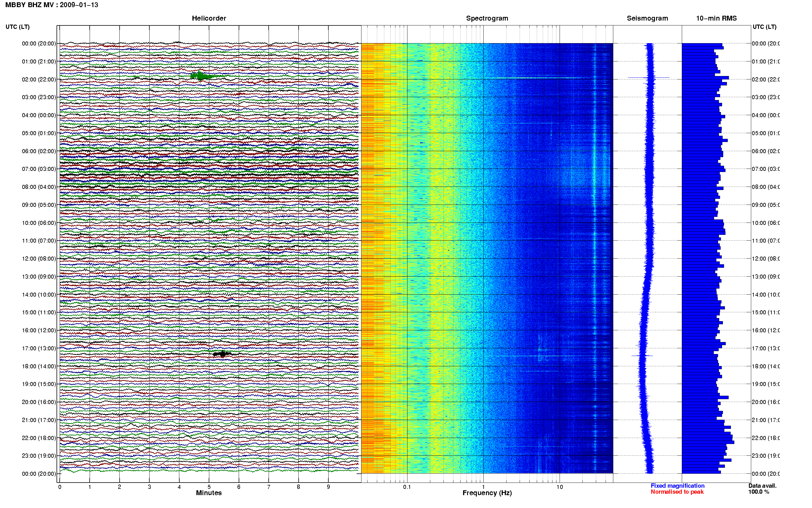Click the Minutes axis tick "4"
The height and width of the screenshot is (508, 812).
[x=179, y=487]
